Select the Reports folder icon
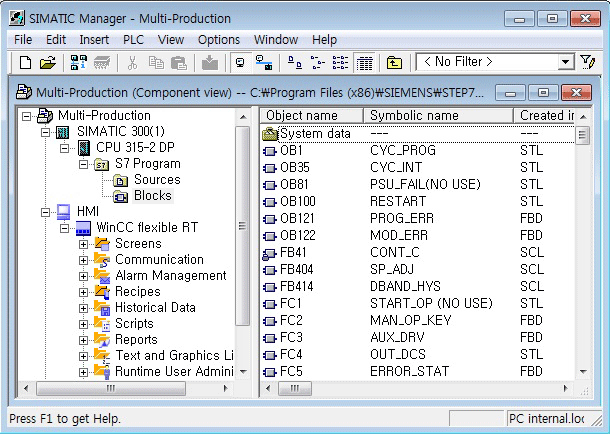610x434 pixels. coord(102,340)
